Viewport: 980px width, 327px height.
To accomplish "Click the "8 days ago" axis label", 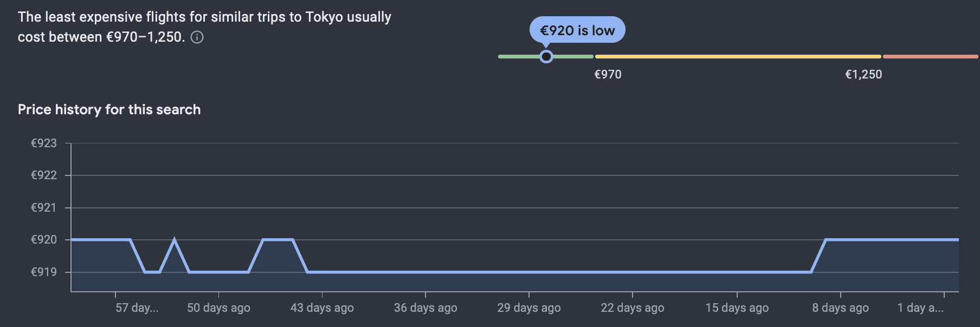I will coord(840,308).
